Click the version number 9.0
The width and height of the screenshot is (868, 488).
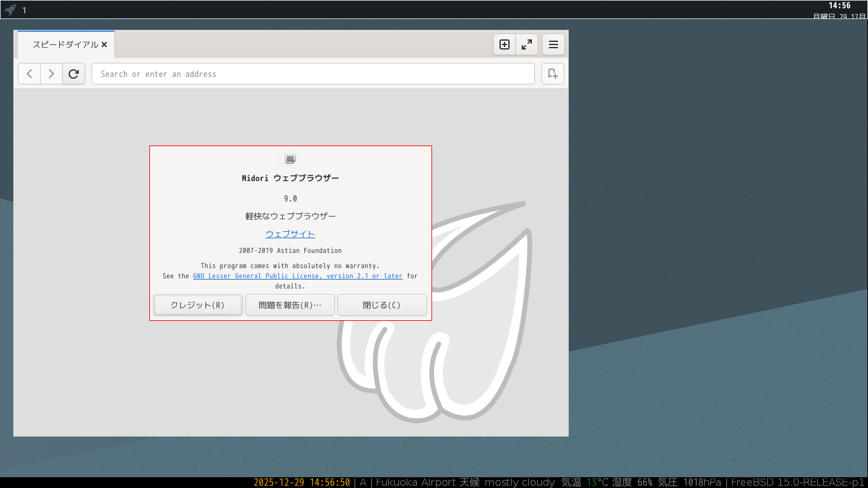[290, 199]
